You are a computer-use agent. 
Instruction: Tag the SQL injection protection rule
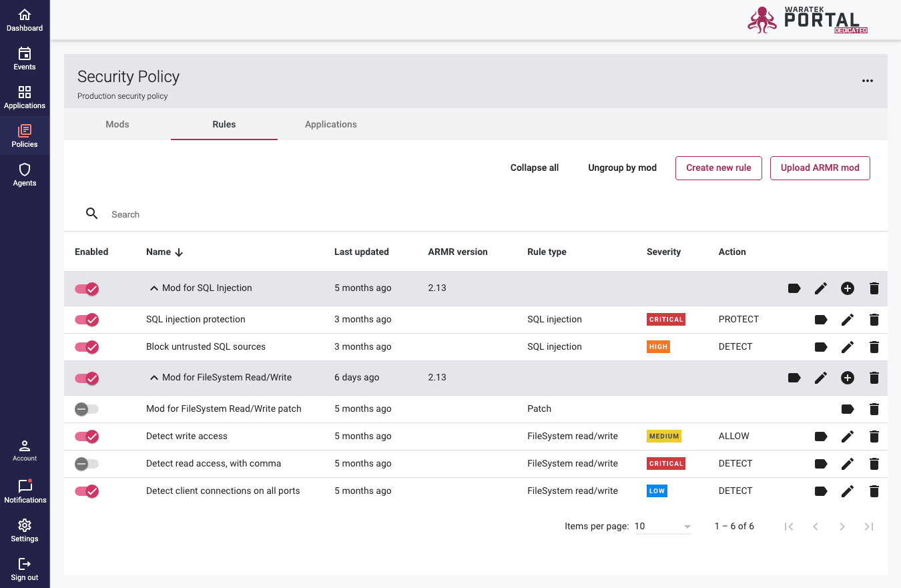(821, 320)
